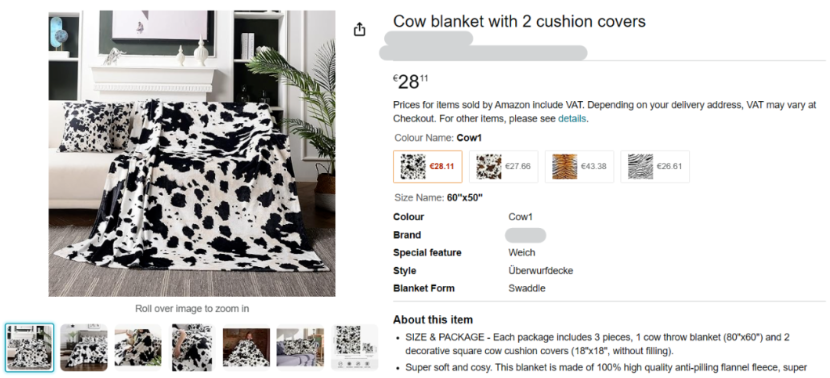Viewport: 830px width, 378px height.
Task: Click the About this item heading
Action: point(432,320)
